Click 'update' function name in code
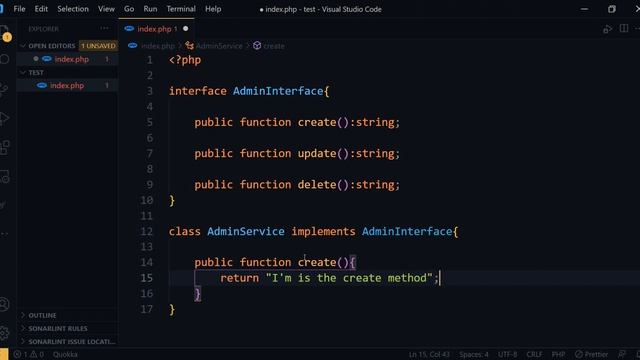Screen dimensions: 640x360 coord(317,153)
